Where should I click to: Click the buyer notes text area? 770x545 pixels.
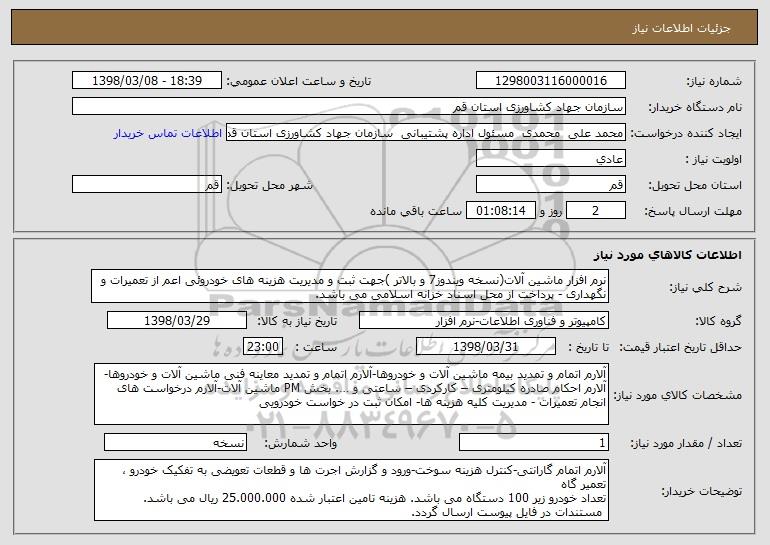pyautogui.click(x=351, y=490)
